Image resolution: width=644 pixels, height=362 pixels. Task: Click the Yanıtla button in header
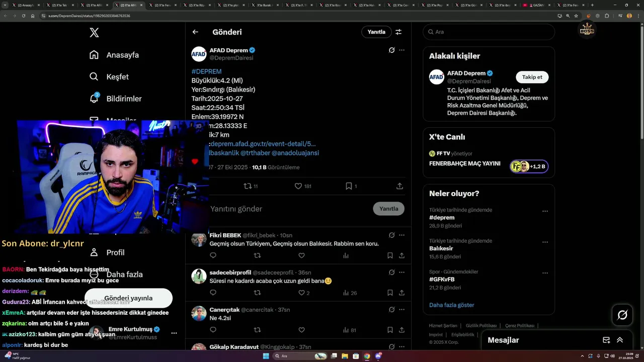pos(376,32)
